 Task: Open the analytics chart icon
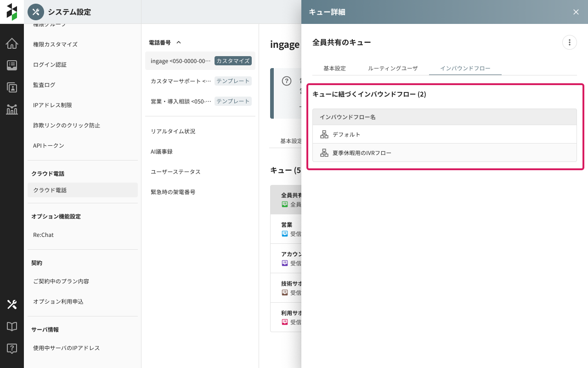coord(12,109)
